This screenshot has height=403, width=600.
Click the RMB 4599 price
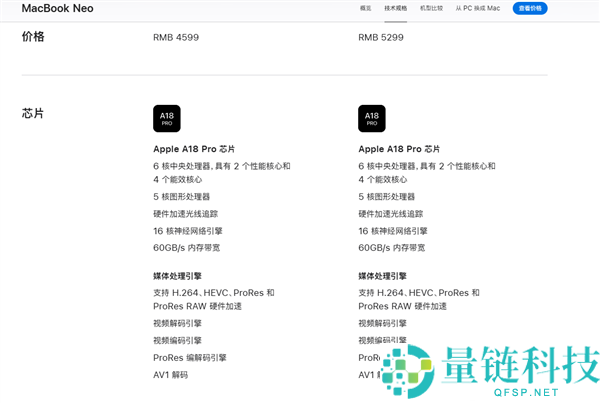(176, 37)
